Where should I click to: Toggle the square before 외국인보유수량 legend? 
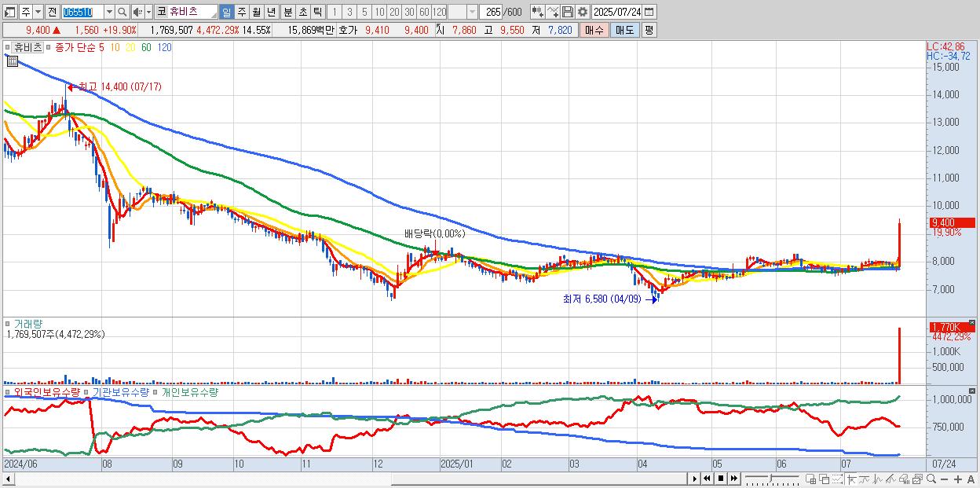coord(8,391)
